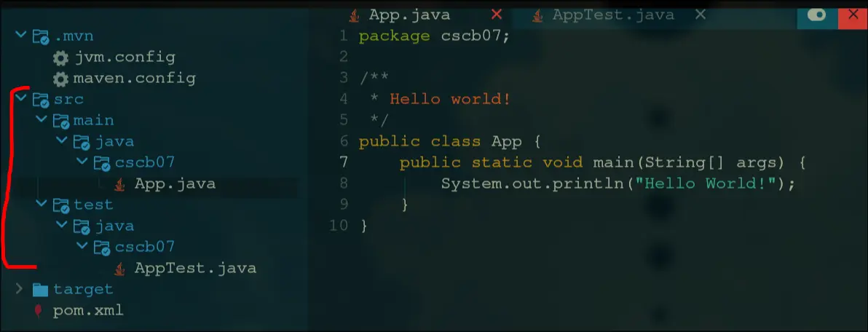Click the src folder icon
Screen dimensions: 868x332
pyautogui.click(x=40, y=100)
